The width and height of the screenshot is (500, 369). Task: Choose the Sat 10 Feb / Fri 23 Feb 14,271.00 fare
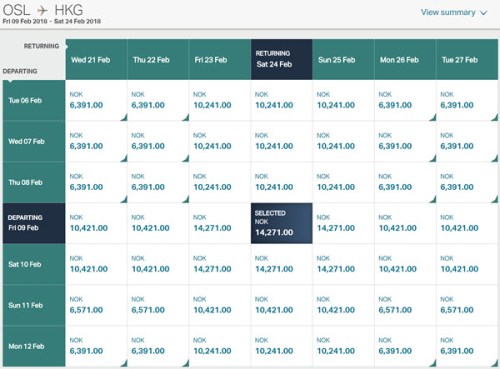(220, 264)
